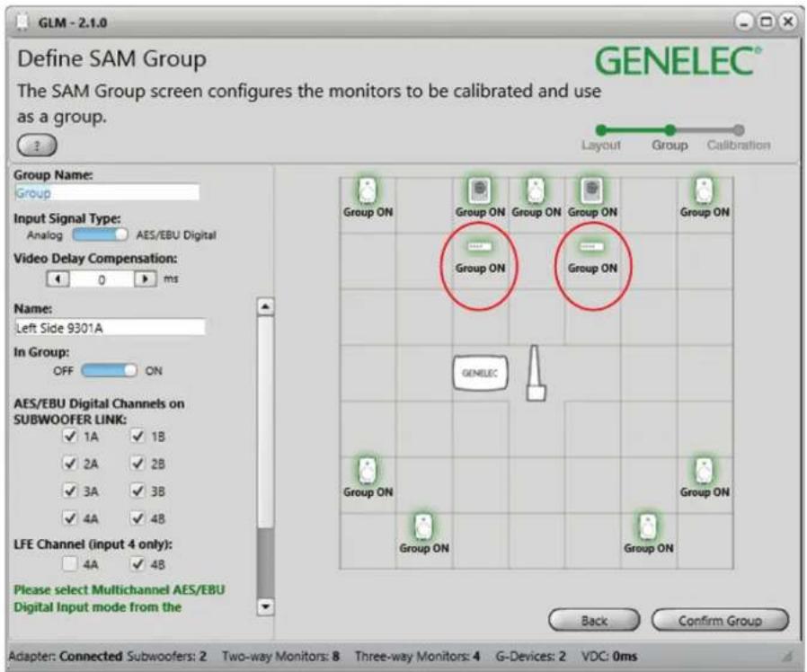The image size is (807, 672).
Task: Select the top-right corner monitor icon
Action: tap(704, 190)
